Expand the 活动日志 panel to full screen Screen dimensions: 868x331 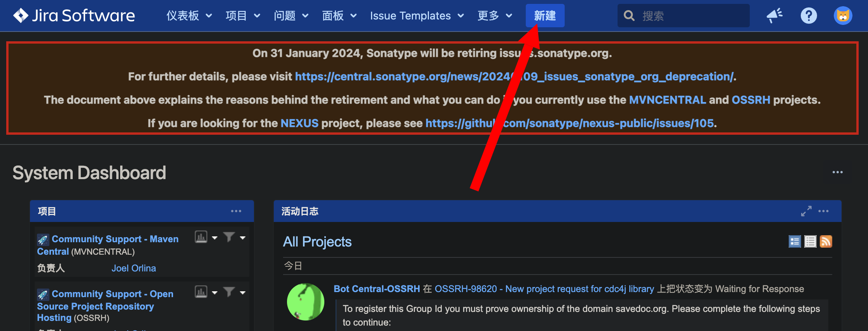[806, 211]
